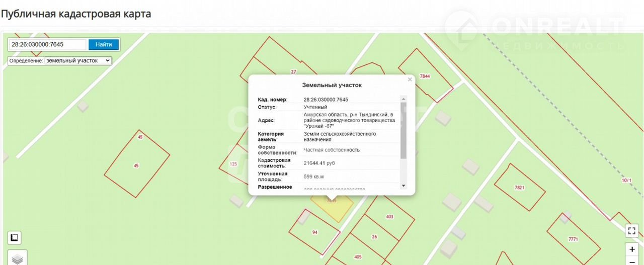Click parcel 26 on the map
644x265 pixels.
(374, 236)
